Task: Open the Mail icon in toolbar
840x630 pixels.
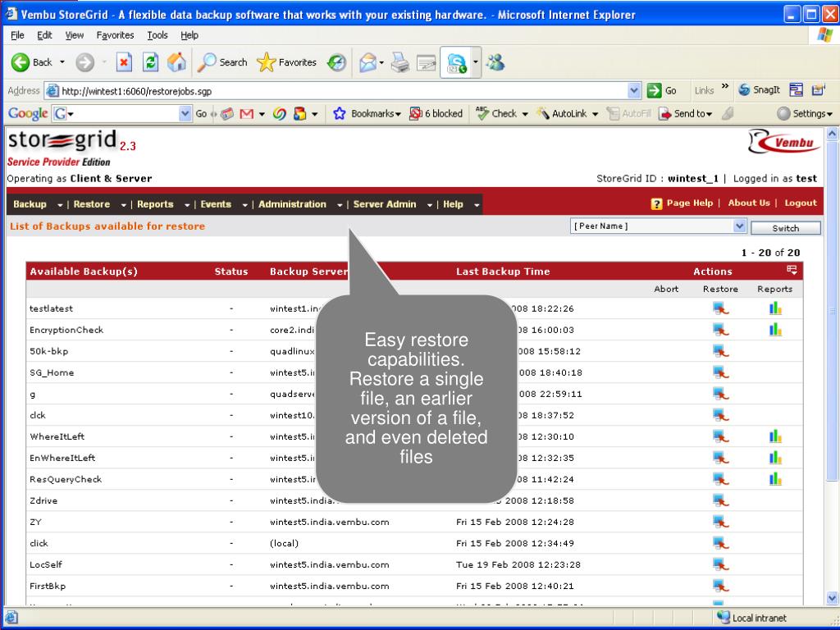Action: pyautogui.click(x=367, y=62)
